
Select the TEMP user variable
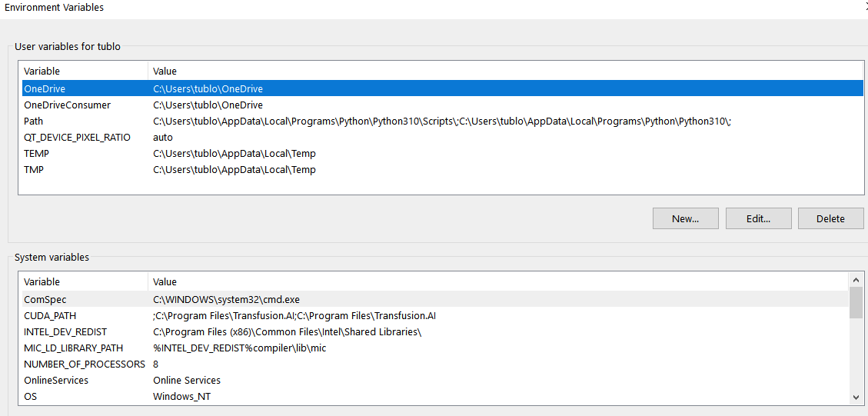coord(442,153)
